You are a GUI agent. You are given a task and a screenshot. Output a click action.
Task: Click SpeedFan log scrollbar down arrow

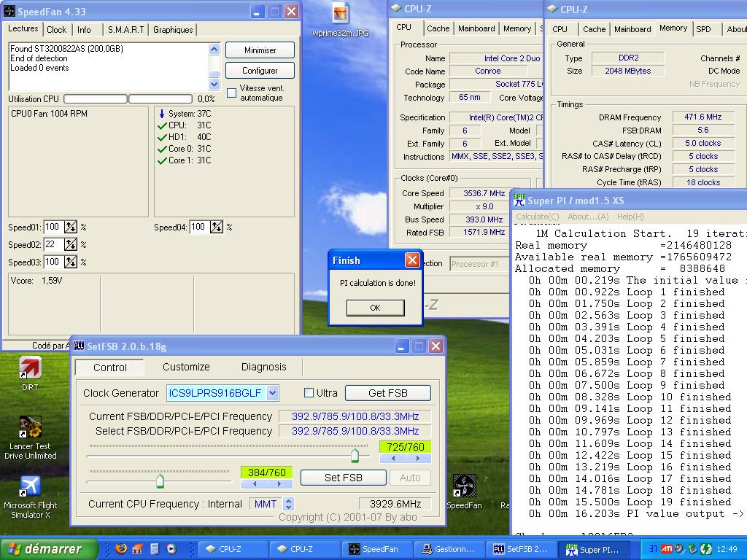(x=214, y=85)
